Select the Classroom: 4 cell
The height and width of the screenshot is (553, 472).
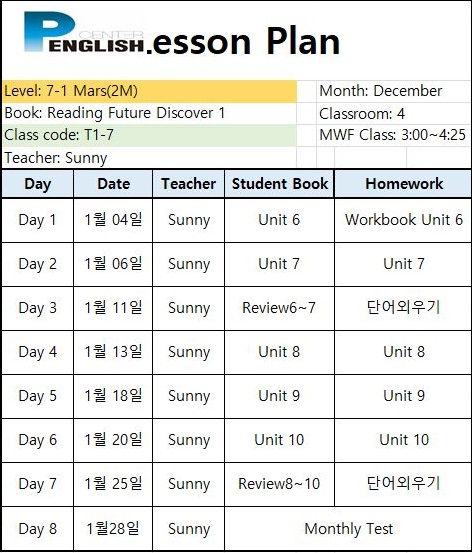(x=393, y=114)
